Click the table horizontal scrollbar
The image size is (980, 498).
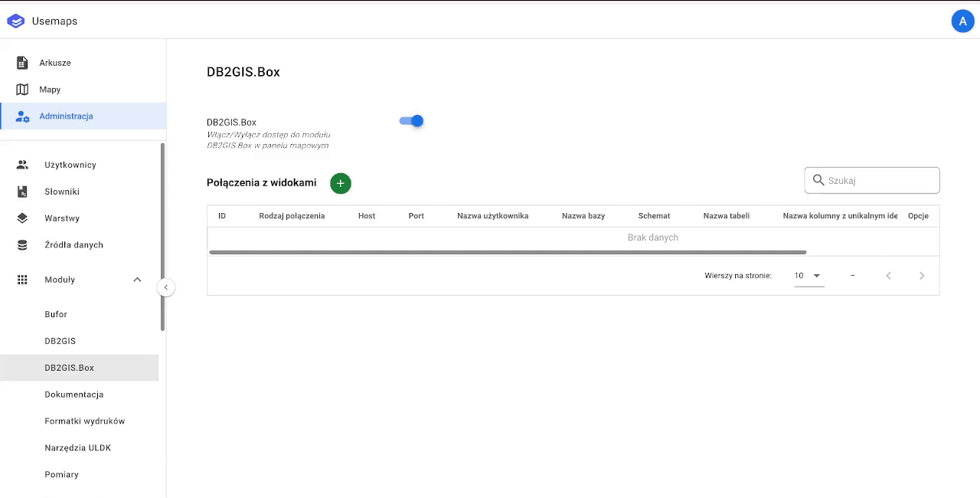click(x=507, y=252)
